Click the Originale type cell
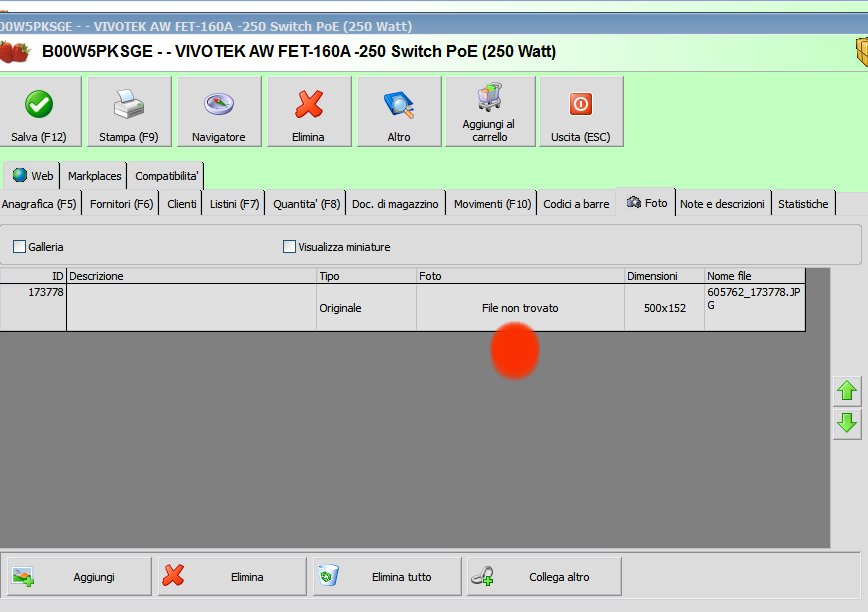 pyautogui.click(x=366, y=308)
